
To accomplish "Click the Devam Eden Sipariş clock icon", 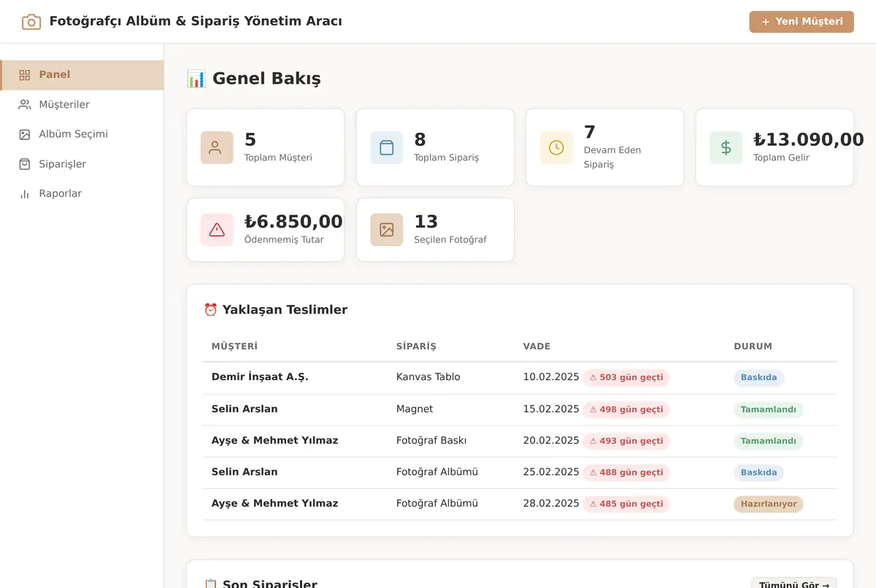I will (x=556, y=147).
